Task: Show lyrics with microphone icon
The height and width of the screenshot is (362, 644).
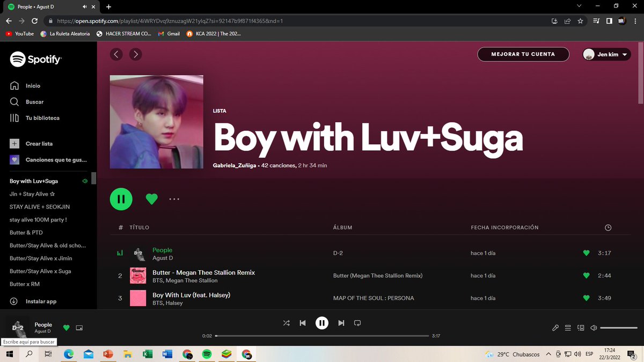Action: coord(555,328)
